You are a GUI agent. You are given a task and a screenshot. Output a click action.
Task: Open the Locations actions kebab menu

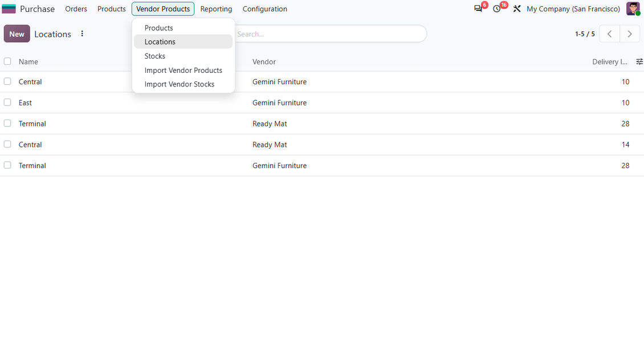coord(82,34)
